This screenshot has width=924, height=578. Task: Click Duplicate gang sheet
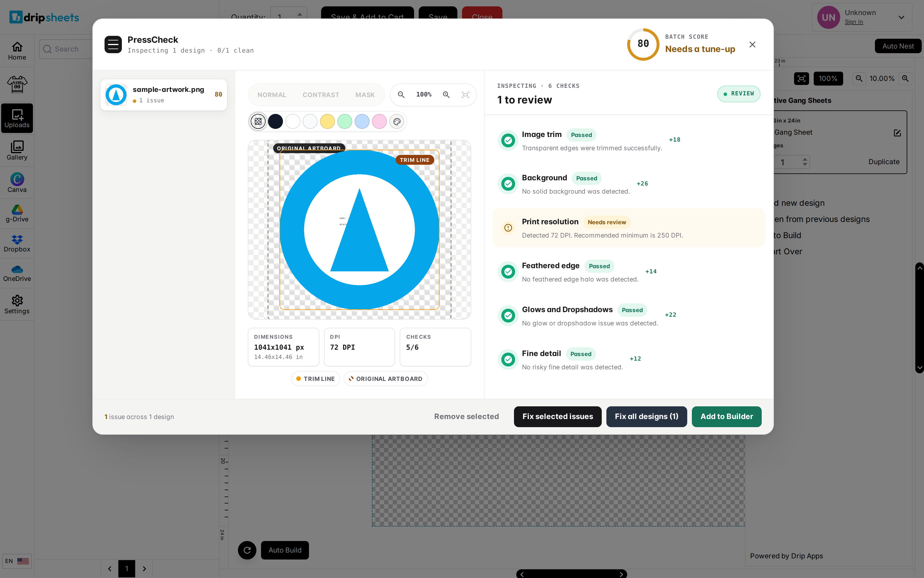tap(884, 162)
